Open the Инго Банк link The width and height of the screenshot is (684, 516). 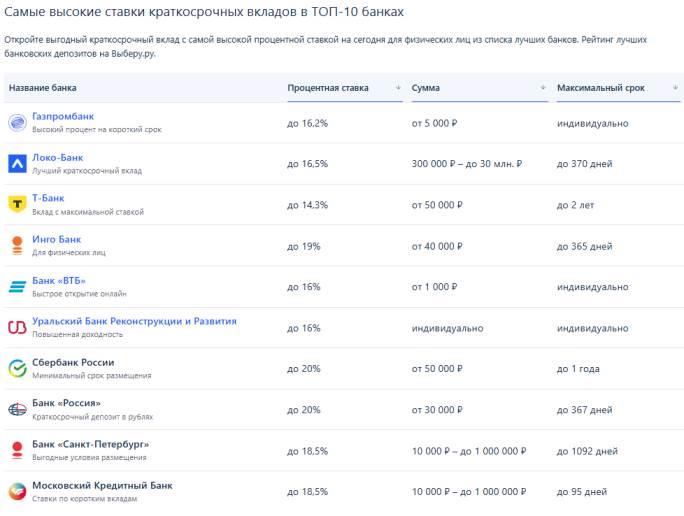coord(57,240)
